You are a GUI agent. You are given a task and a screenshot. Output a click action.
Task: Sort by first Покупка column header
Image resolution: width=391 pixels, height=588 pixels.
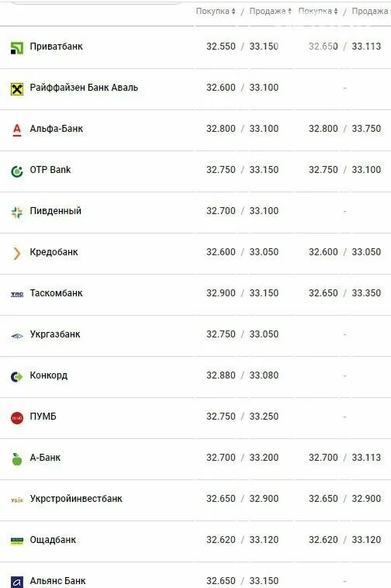coord(216,12)
